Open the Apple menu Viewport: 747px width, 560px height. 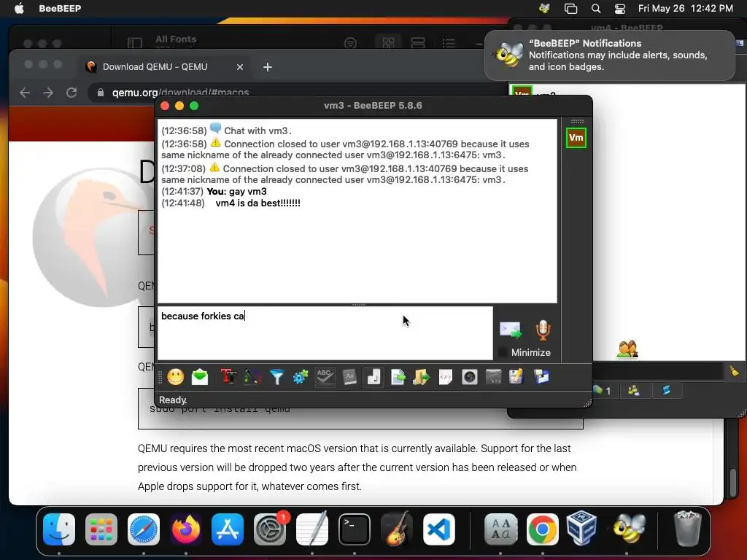coord(19,8)
